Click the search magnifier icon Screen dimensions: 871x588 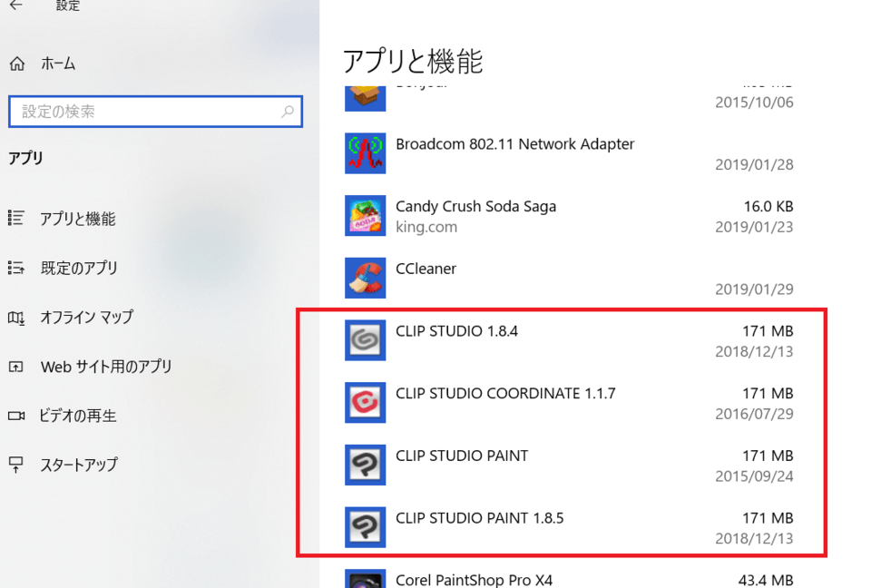[288, 112]
